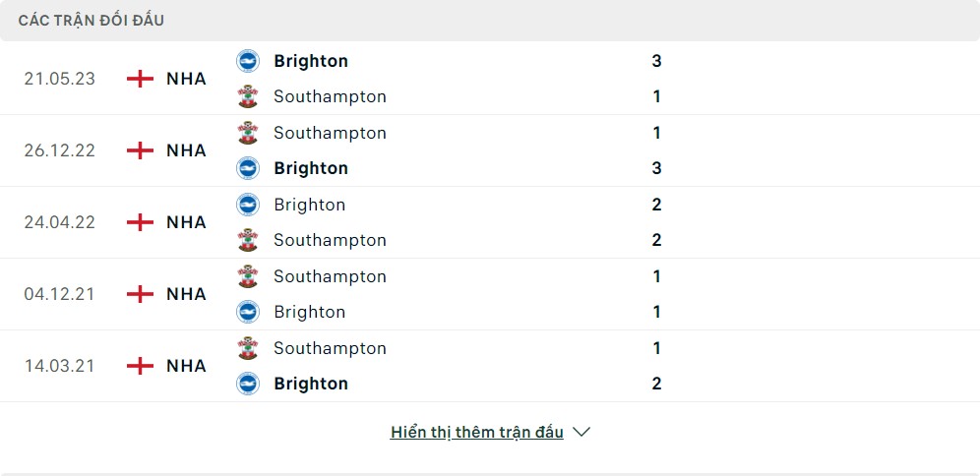This screenshot has height=476, width=980.
Task: Click Brighton crest in 24.04.22 match
Action: point(248,205)
